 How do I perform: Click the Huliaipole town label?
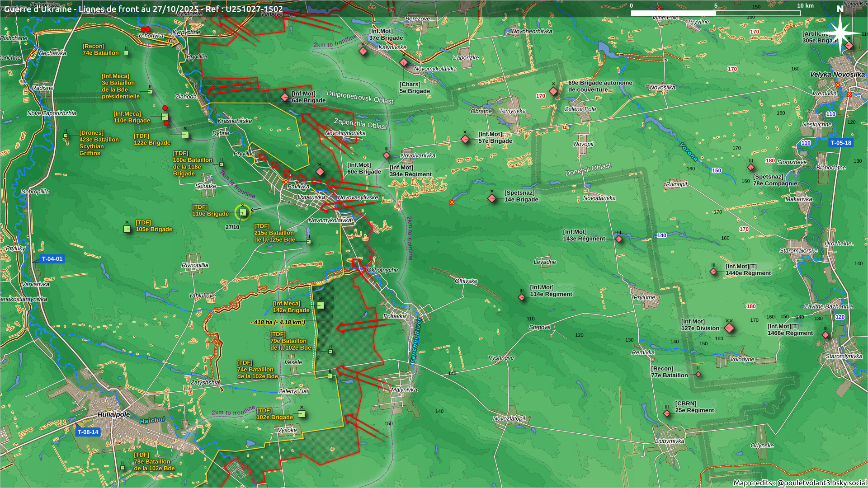click(x=113, y=414)
